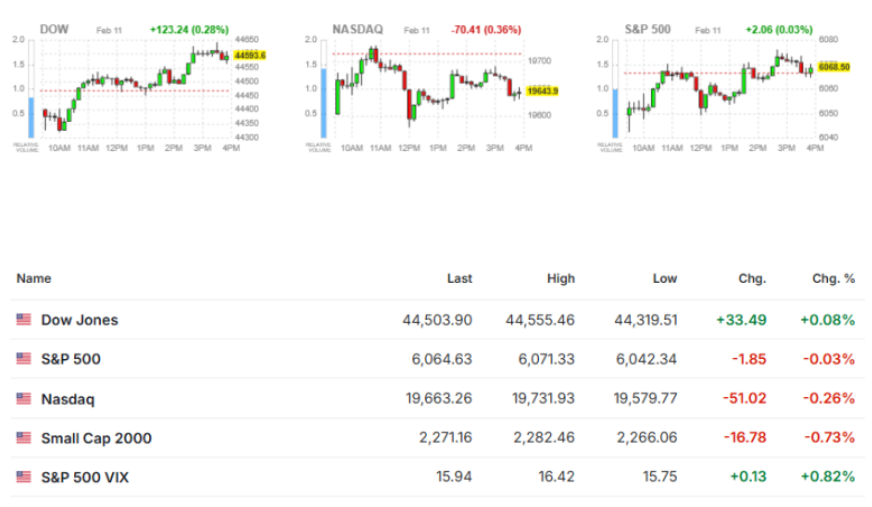Click the Feb 11 date on DOW chart

click(109, 31)
